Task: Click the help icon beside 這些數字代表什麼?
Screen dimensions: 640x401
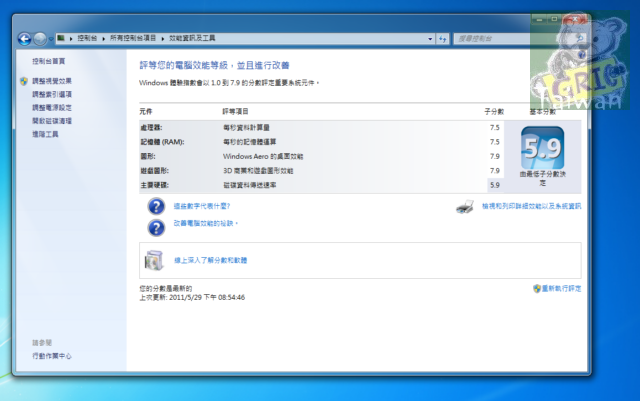Action: (156, 207)
